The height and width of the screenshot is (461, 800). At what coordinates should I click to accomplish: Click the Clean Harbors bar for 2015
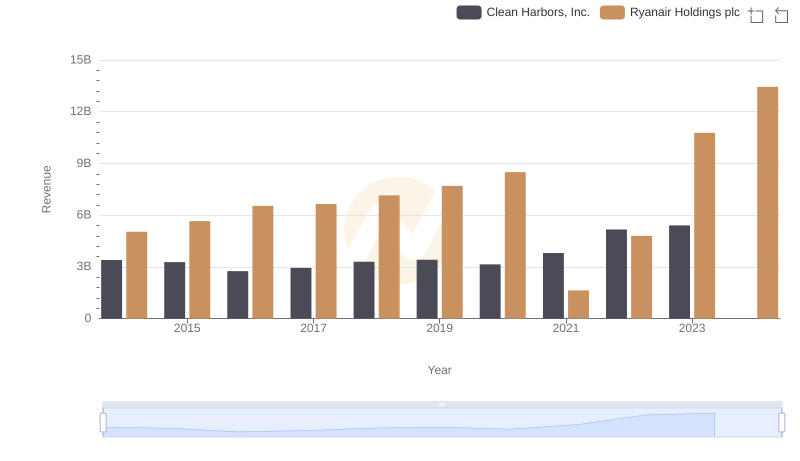[174, 290]
